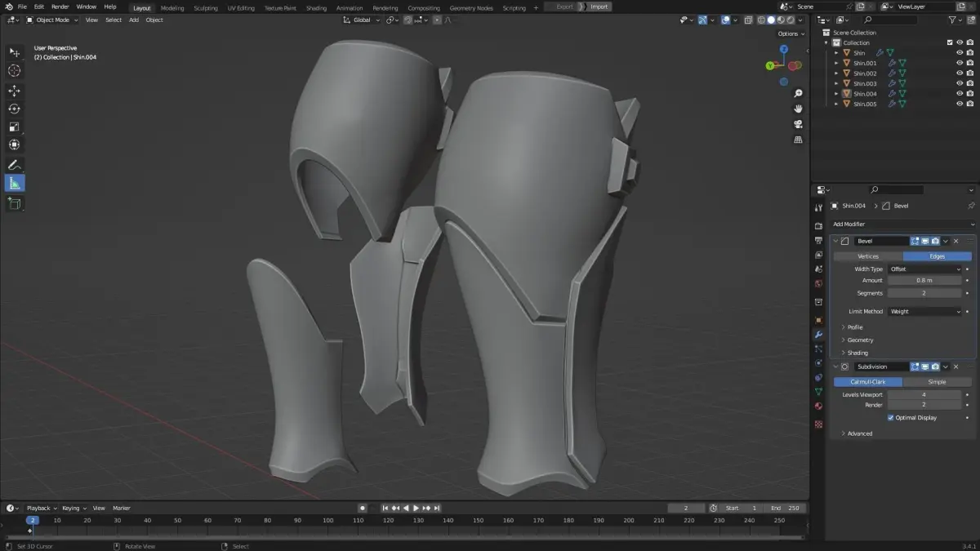Open the File menu
980x551 pixels.
pos(21,7)
